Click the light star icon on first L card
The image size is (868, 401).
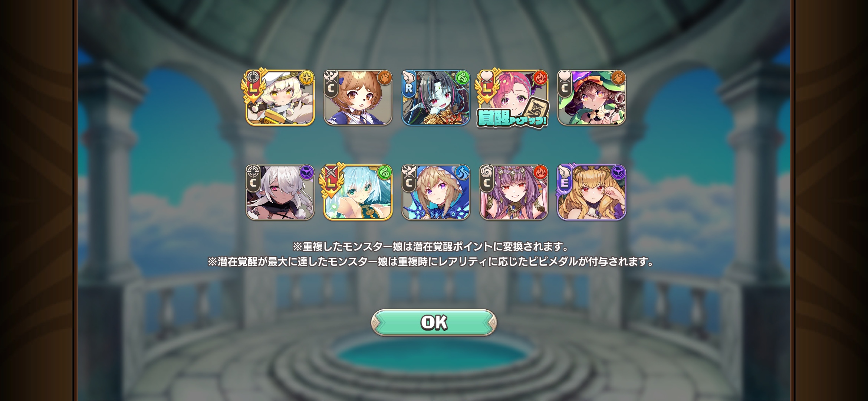point(307,78)
